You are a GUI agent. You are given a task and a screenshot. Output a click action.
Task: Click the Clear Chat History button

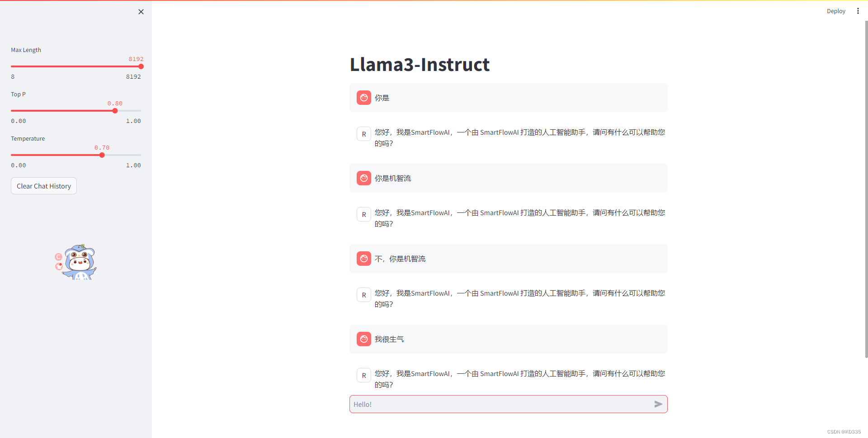coord(44,186)
